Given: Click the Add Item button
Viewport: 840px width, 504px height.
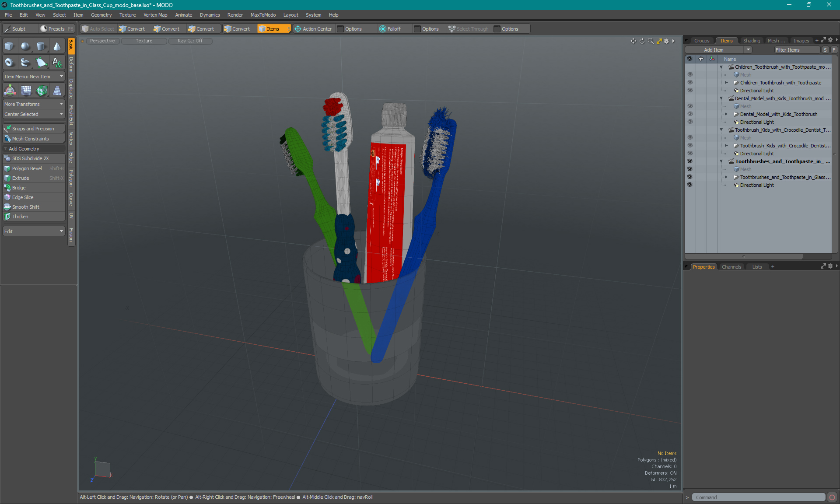Looking at the screenshot, I should click(x=714, y=50).
